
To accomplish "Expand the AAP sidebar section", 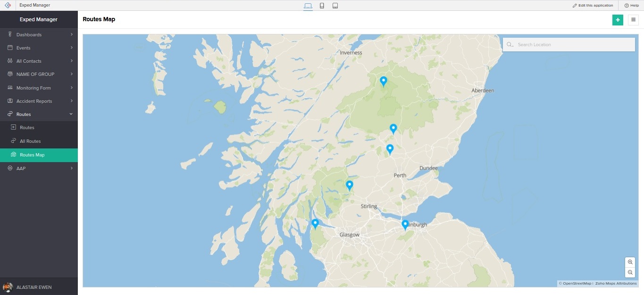I will click(x=39, y=168).
